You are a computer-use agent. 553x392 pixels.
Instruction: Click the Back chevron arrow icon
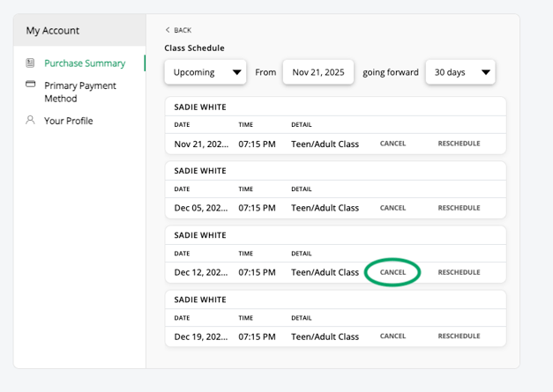[x=168, y=30]
